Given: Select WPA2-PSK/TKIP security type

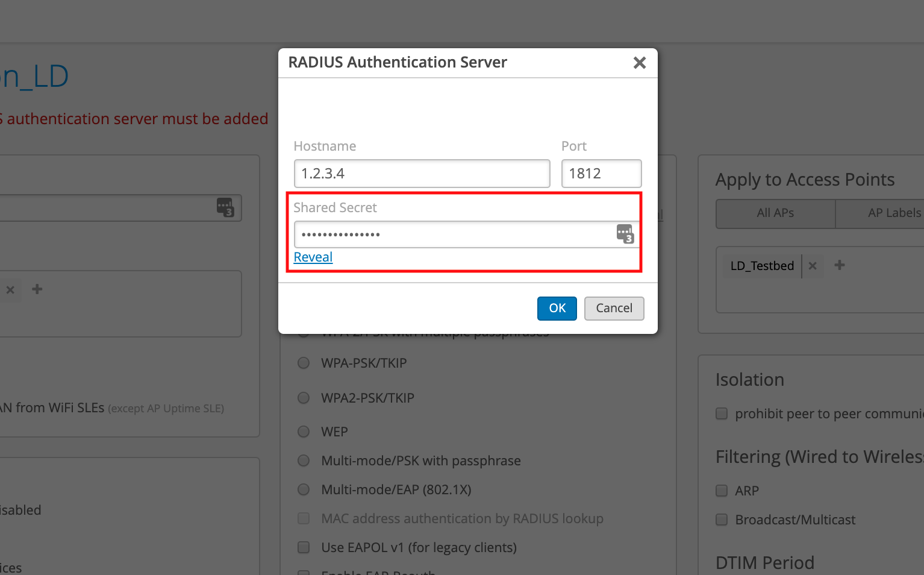Looking at the screenshot, I should [304, 398].
